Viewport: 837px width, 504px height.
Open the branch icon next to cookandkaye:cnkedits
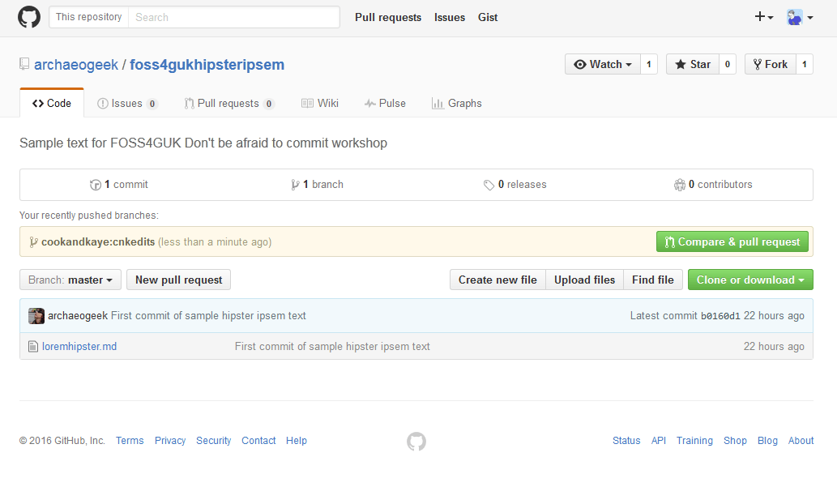[x=34, y=241]
